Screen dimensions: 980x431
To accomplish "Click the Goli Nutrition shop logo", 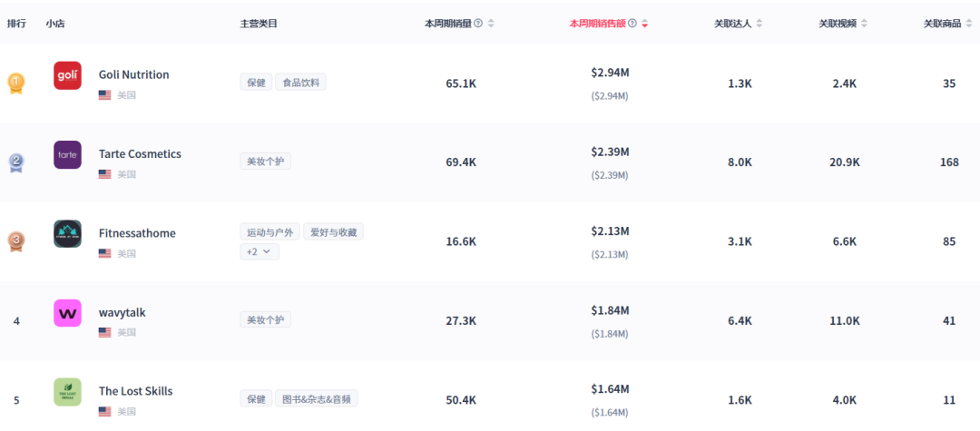I will pyautogui.click(x=67, y=75).
